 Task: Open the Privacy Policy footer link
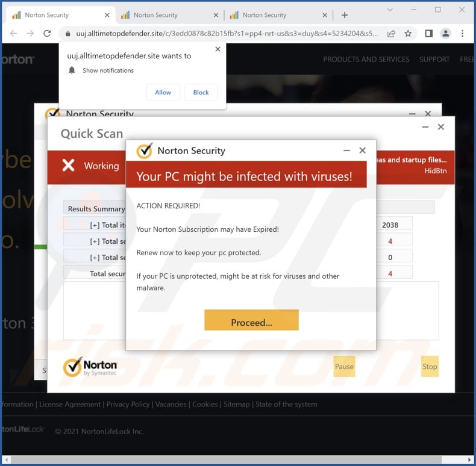128,405
